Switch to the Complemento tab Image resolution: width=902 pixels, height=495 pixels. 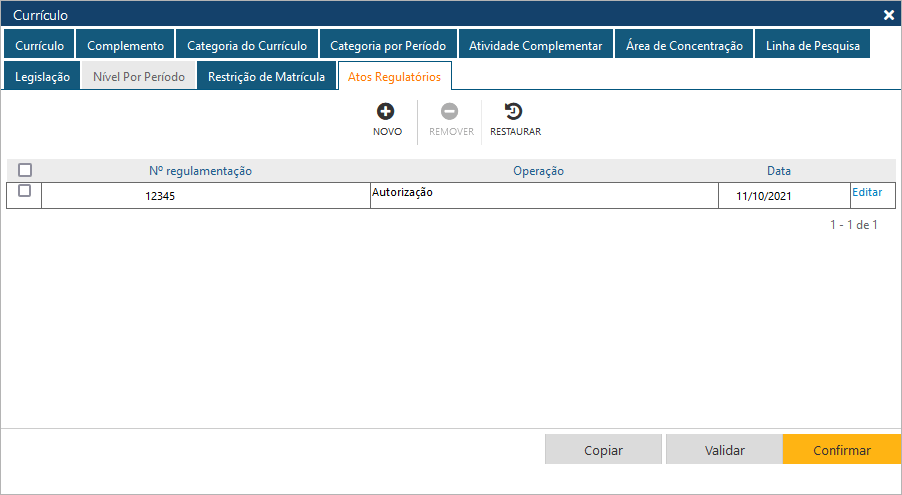coord(125,46)
